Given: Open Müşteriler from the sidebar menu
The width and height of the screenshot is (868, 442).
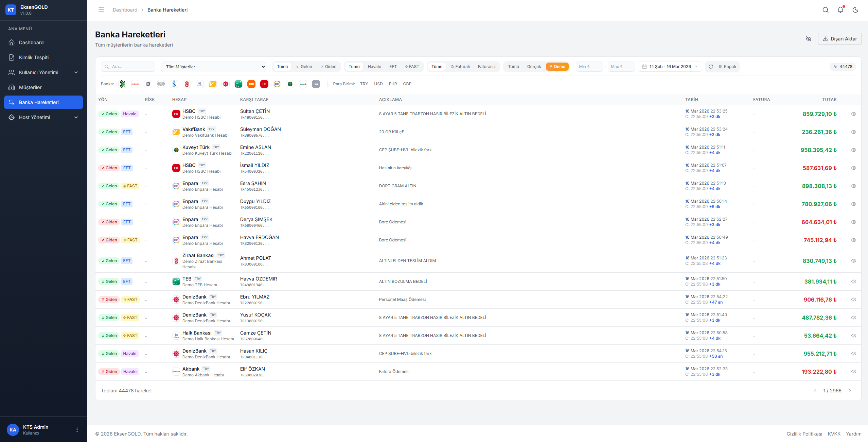Looking at the screenshot, I should [31, 87].
